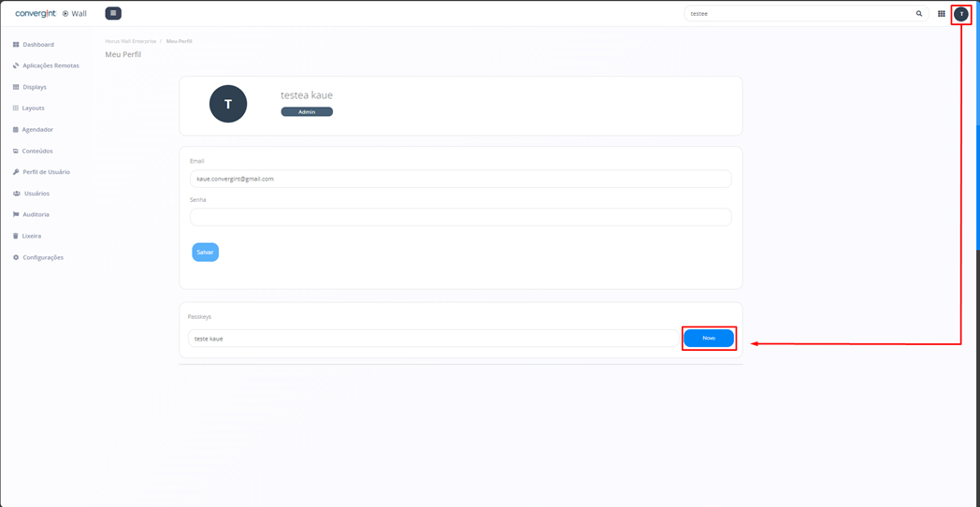Click the Novo passkey button
This screenshot has height=507, width=980.
[x=709, y=338]
